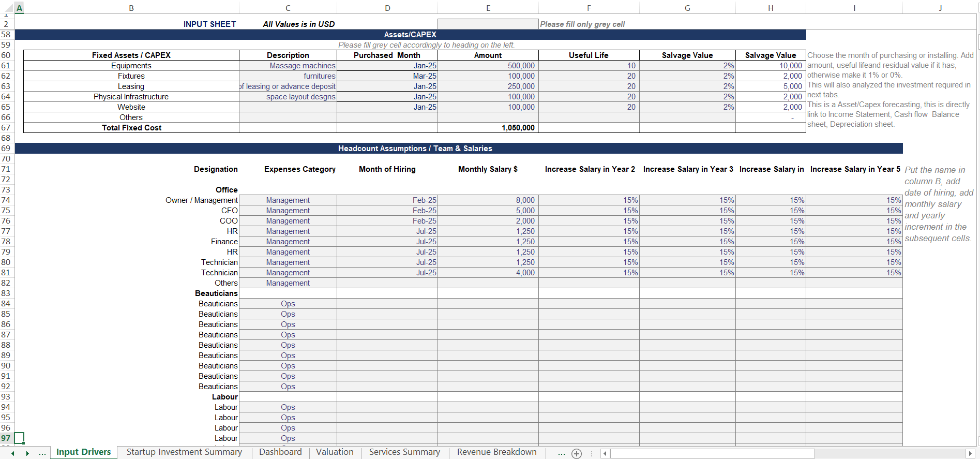
Task: Select column D header
Action: tap(387, 8)
